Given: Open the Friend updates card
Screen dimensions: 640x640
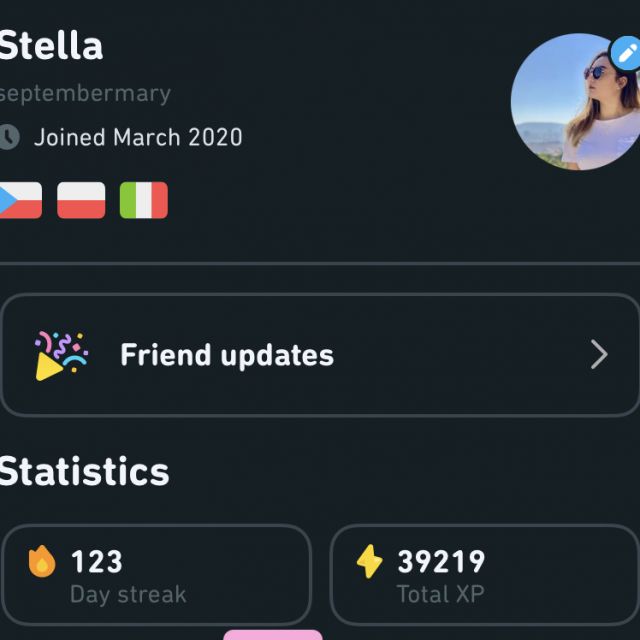Looking at the screenshot, I should [320, 355].
